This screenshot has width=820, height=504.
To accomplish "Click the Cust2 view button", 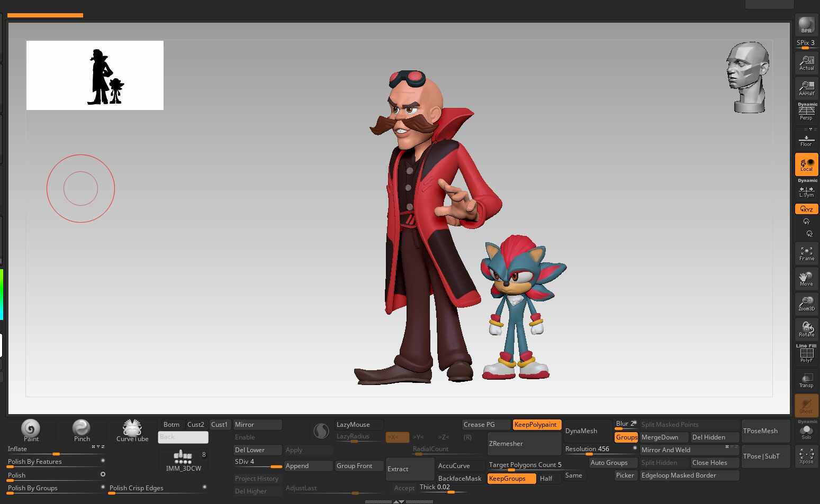I will pyautogui.click(x=196, y=425).
